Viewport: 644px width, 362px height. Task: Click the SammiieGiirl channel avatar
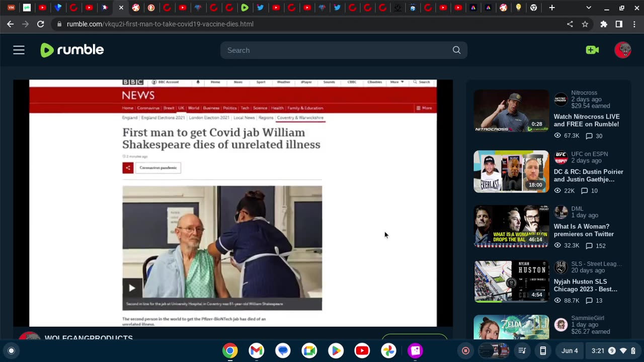tap(561, 325)
